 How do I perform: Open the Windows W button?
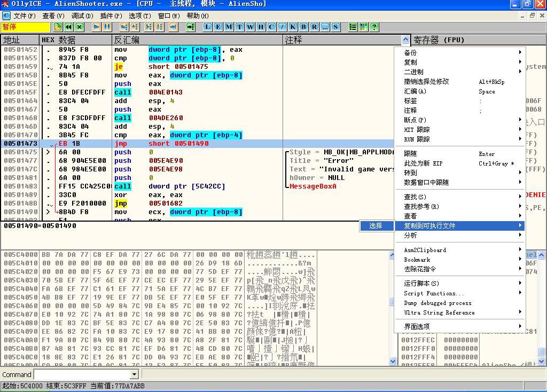click(250, 27)
